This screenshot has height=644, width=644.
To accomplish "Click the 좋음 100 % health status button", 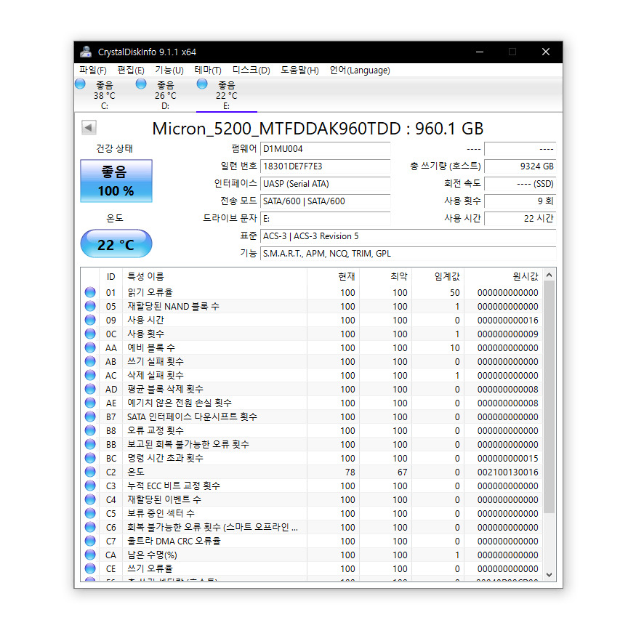I will [x=116, y=181].
